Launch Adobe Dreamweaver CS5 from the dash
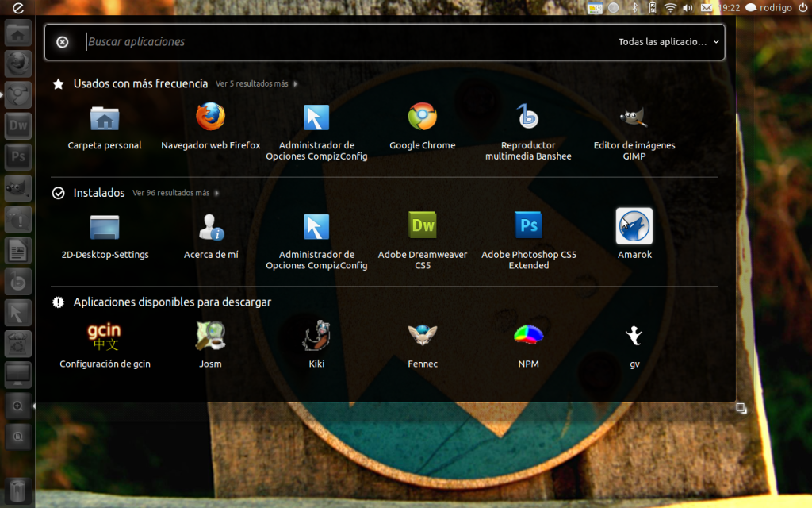 tap(423, 241)
